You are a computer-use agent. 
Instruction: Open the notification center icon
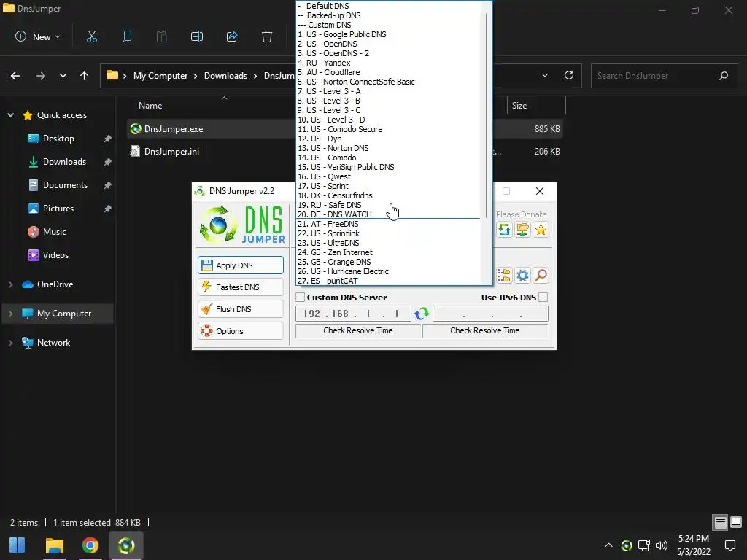pyautogui.click(x=729, y=545)
